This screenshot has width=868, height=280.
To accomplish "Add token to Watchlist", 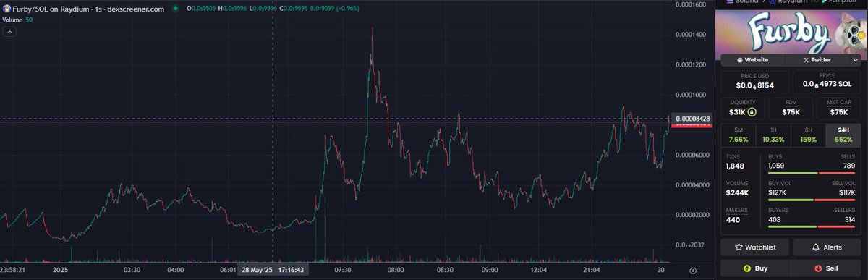I will tap(754, 247).
